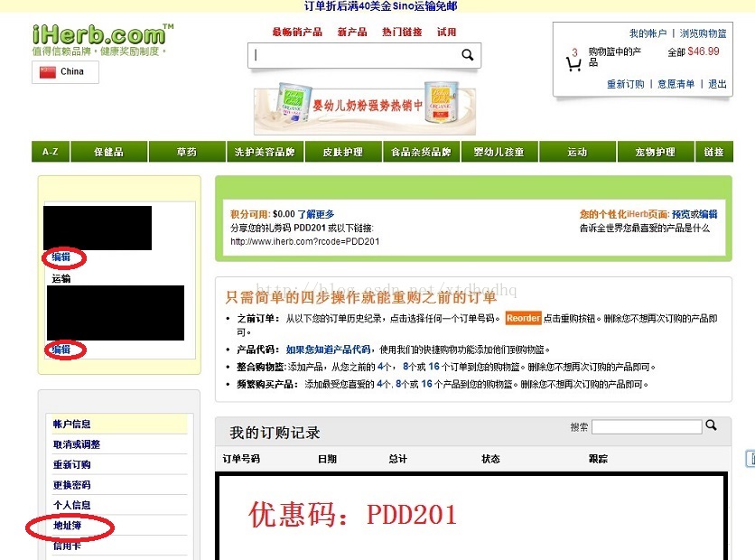Image resolution: width=755 pixels, height=560 pixels.
Task: Open the 保健品 supplements tab
Action: [x=108, y=152]
